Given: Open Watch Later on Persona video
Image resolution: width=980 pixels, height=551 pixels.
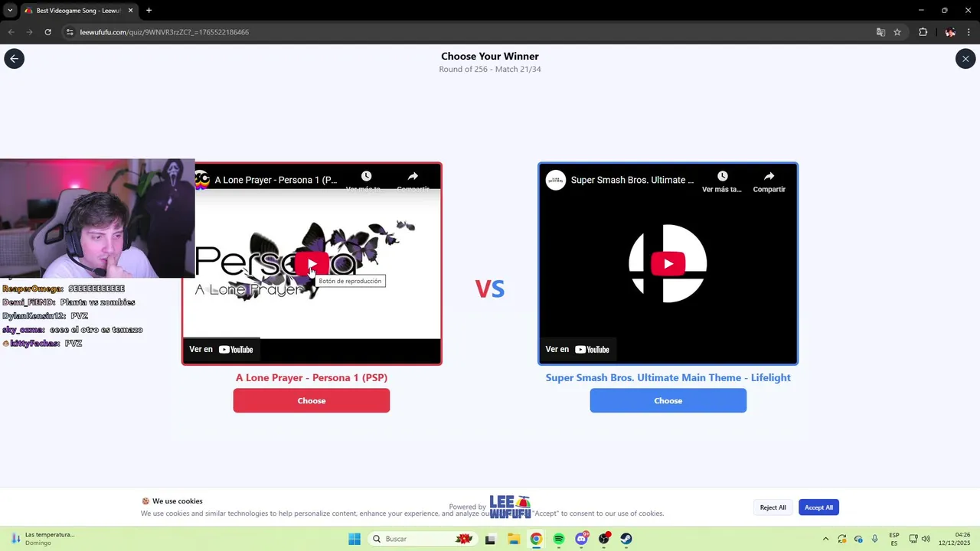Looking at the screenshot, I should pos(366,181).
